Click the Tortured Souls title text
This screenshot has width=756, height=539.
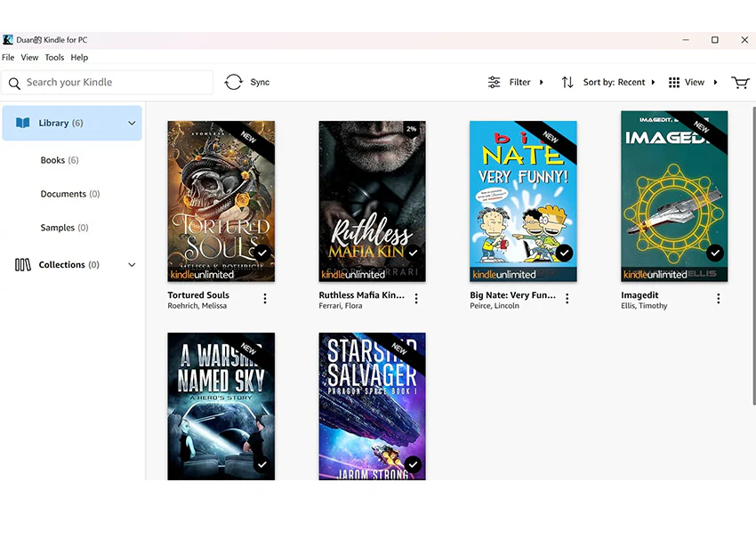click(x=198, y=295)
